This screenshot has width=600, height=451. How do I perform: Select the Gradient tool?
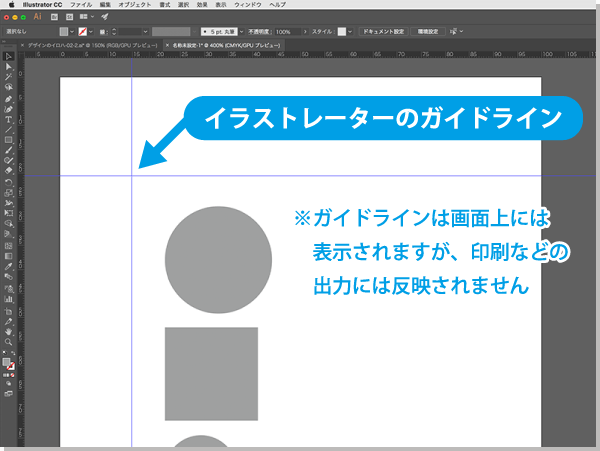pyautogui.click(x=8, y=256)
